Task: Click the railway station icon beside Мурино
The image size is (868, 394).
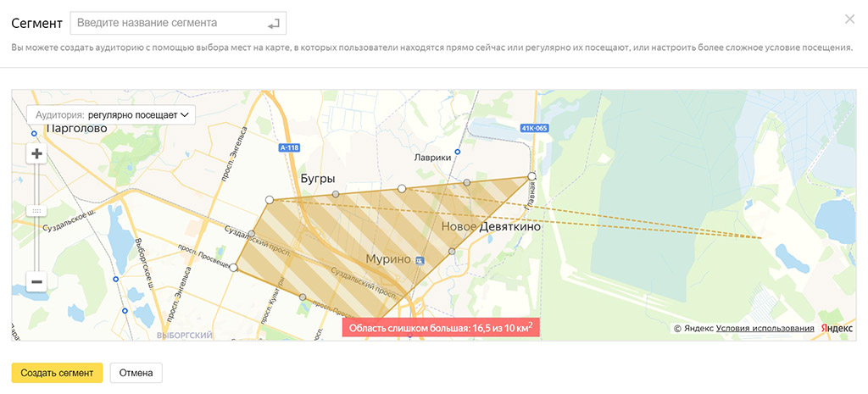Action: coord(420,262)
